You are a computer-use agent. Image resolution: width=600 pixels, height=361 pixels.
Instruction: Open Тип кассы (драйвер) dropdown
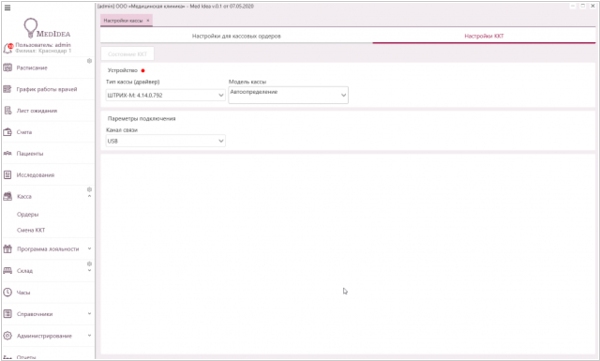pyautogui.click(x=165, y=95)
